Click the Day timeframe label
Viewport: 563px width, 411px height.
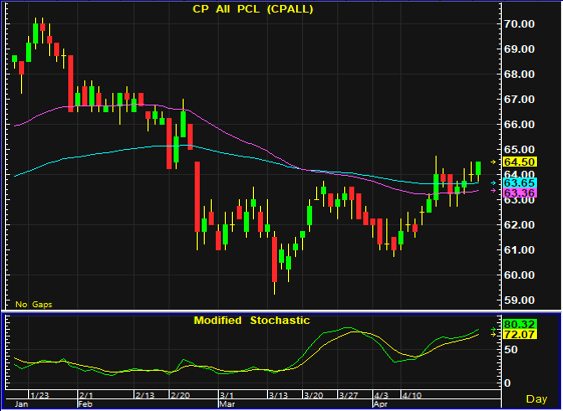[536, 399]
